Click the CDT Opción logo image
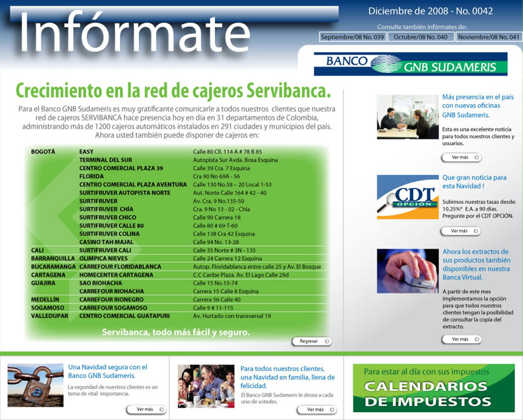This screenshot has width=523, height=420. point(408,197)
